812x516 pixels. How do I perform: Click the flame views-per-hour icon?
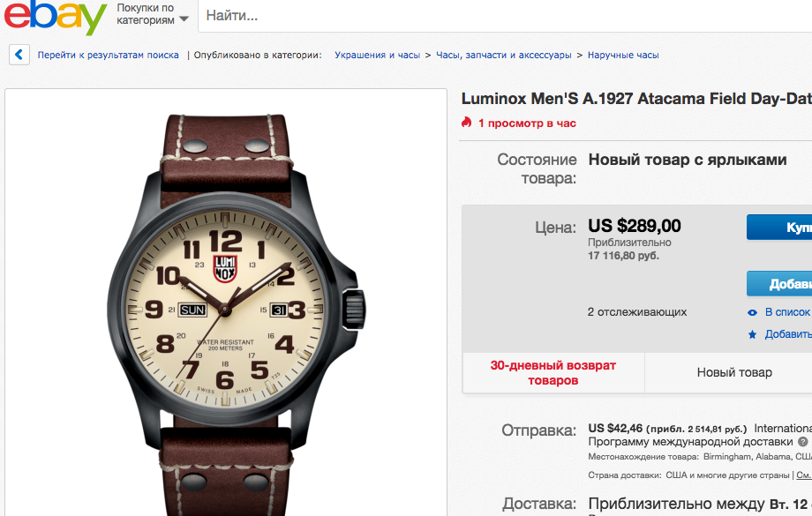pyautogui.click(x=467, y=123)
